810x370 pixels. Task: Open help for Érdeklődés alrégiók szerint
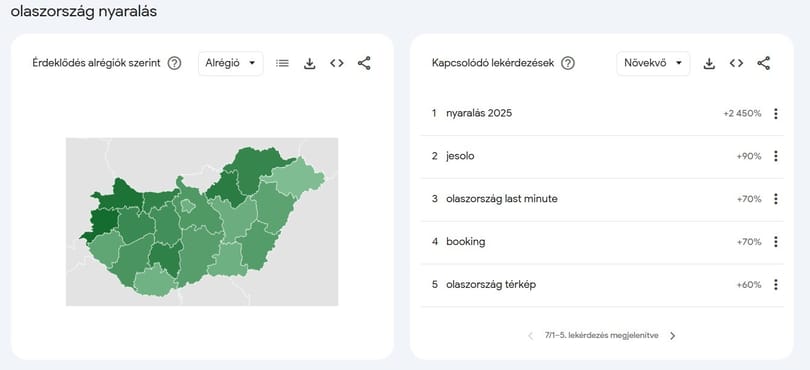[175, 63]
